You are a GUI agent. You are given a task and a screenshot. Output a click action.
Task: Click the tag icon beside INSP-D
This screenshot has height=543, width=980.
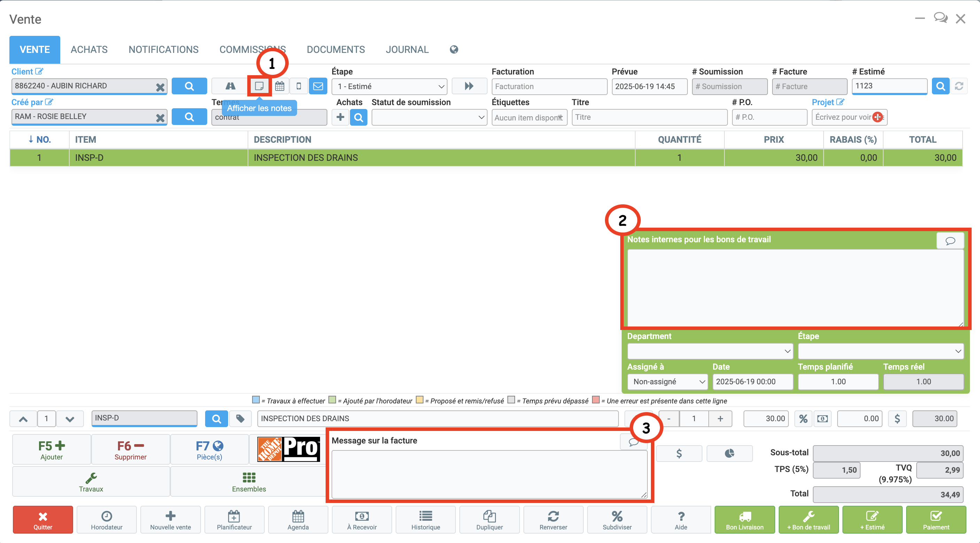[240, 419]
